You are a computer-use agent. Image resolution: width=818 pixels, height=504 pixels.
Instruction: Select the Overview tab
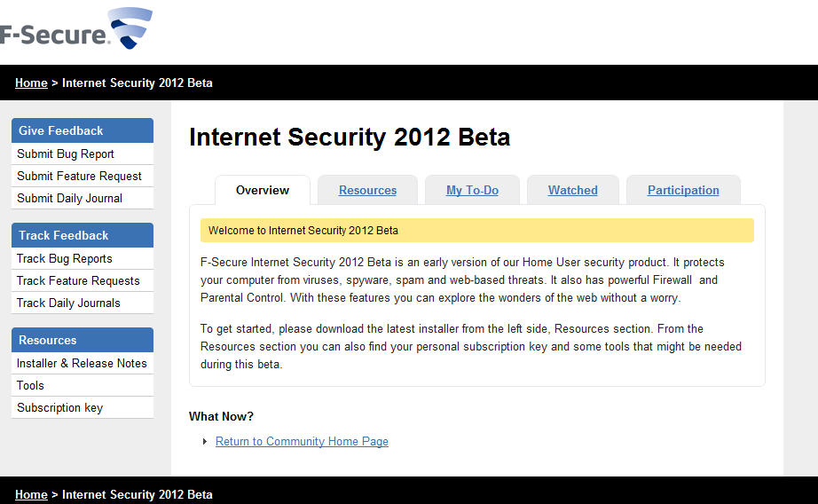[x=263, y=190]
